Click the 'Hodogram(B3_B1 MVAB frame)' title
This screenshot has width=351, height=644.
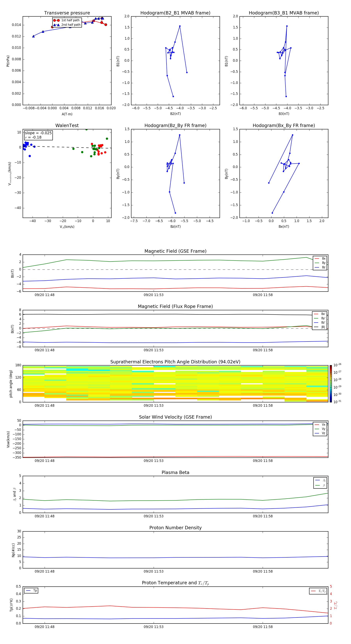[x=284, y=13]
